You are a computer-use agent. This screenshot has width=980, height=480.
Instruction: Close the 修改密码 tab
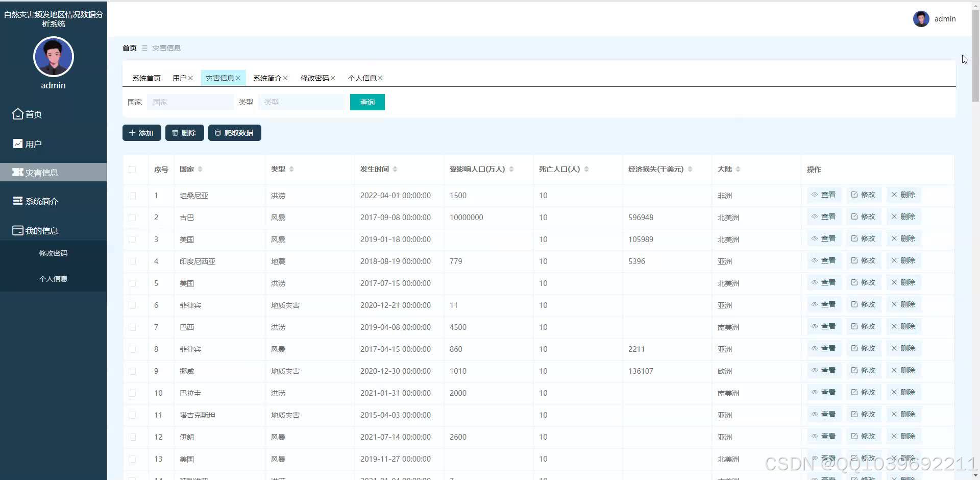point(333,78)
